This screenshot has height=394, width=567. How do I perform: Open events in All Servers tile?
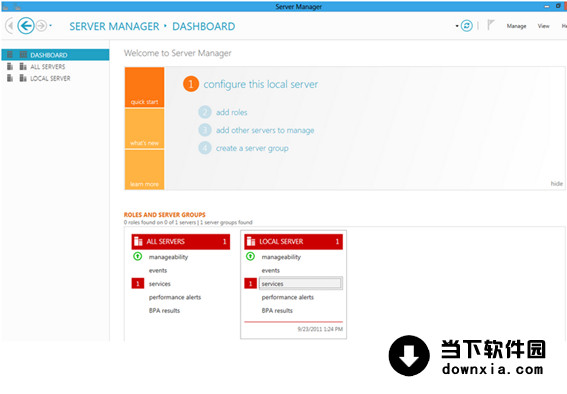(158, 270)
